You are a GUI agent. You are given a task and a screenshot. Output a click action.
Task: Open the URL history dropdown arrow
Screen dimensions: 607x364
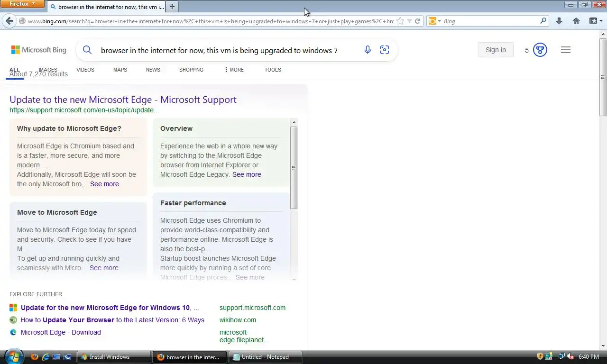point(409,21)
